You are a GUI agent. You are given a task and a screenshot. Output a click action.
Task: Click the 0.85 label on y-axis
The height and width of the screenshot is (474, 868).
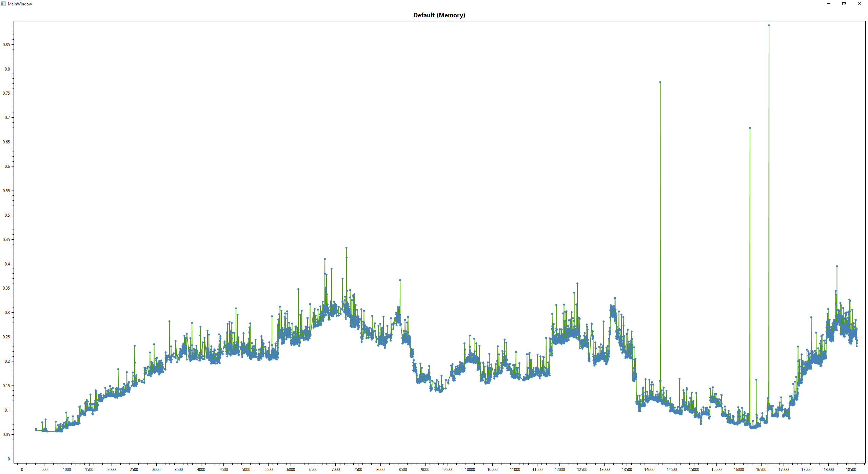point(6,45)
